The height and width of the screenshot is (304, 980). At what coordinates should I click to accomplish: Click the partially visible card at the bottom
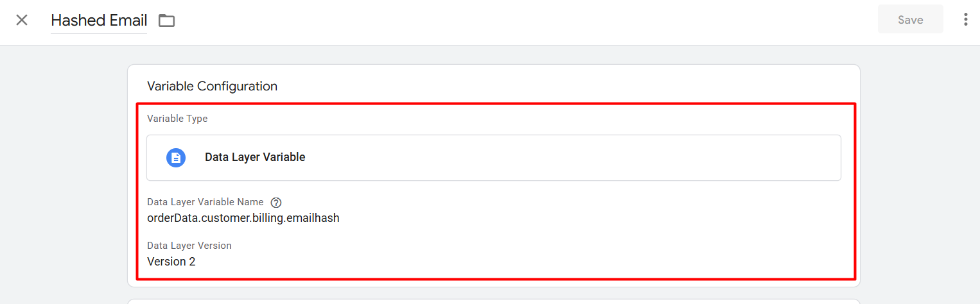pyautogui.click(x=493, y=301)
